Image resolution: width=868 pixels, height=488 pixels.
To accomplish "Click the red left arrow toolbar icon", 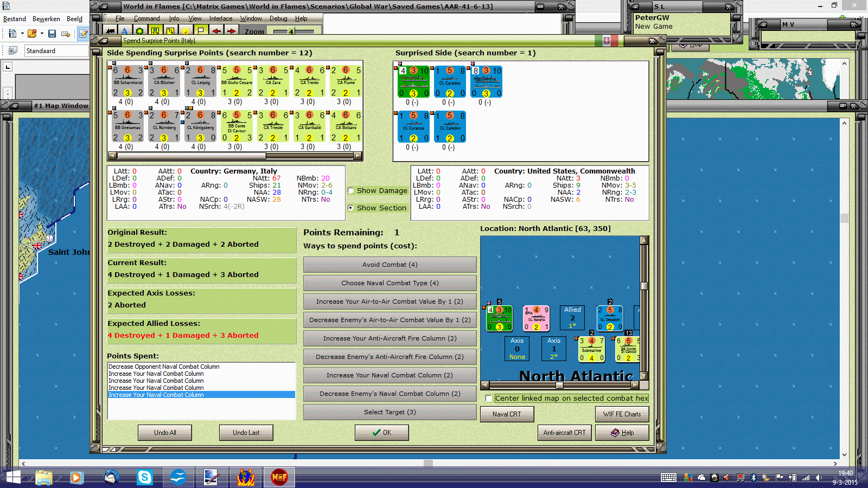I will click(217, 31).
